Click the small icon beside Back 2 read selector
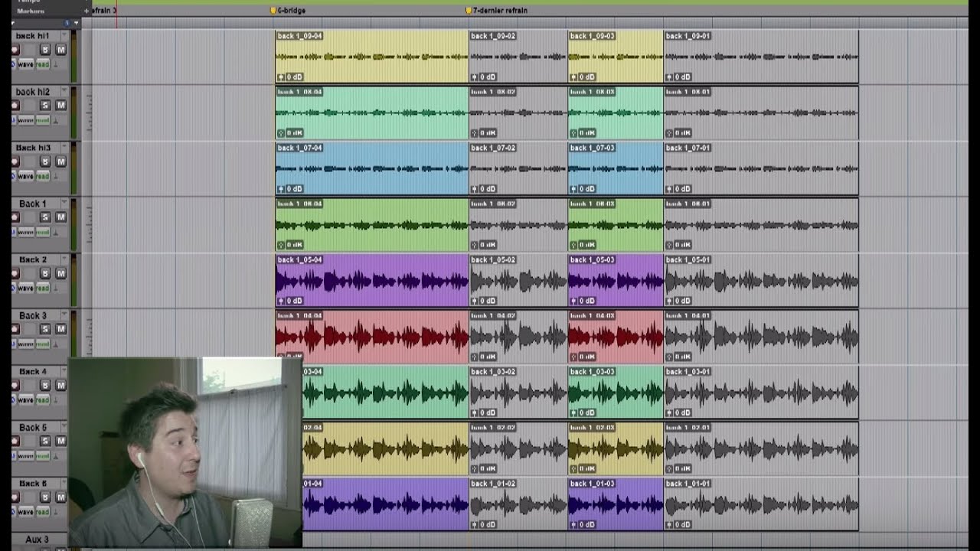The height and width of the screenshot is (551, 980). pyautogui.click(x=55, y=289)
